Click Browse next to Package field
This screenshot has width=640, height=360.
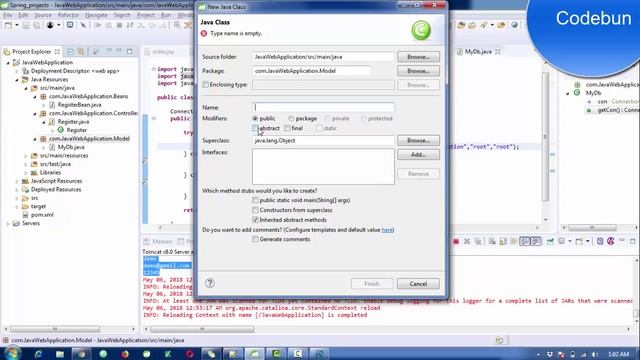tap(418, 71)
